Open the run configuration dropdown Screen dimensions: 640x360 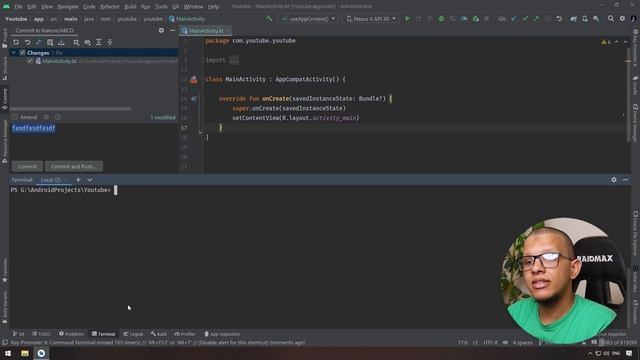point(309,19)
